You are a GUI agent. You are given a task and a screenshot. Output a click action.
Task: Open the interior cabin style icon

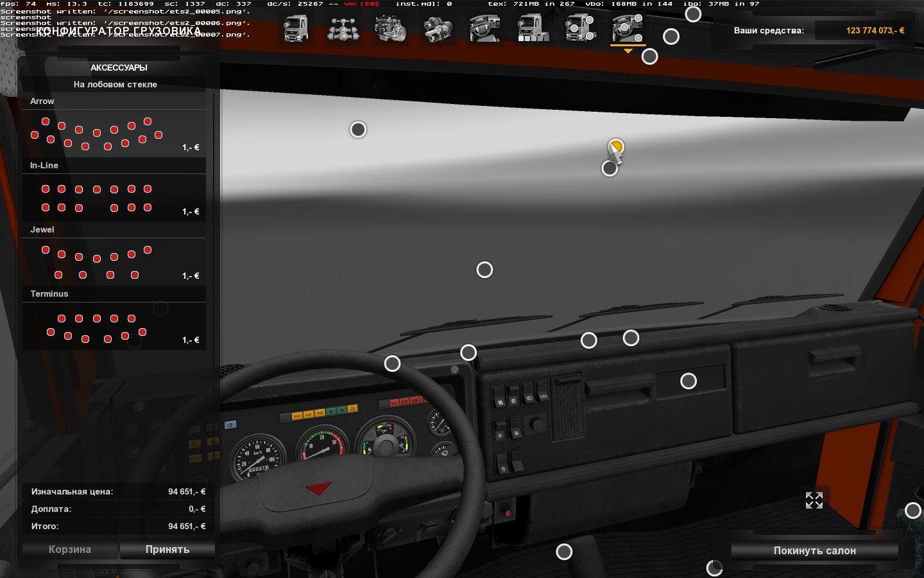point(486,29)
